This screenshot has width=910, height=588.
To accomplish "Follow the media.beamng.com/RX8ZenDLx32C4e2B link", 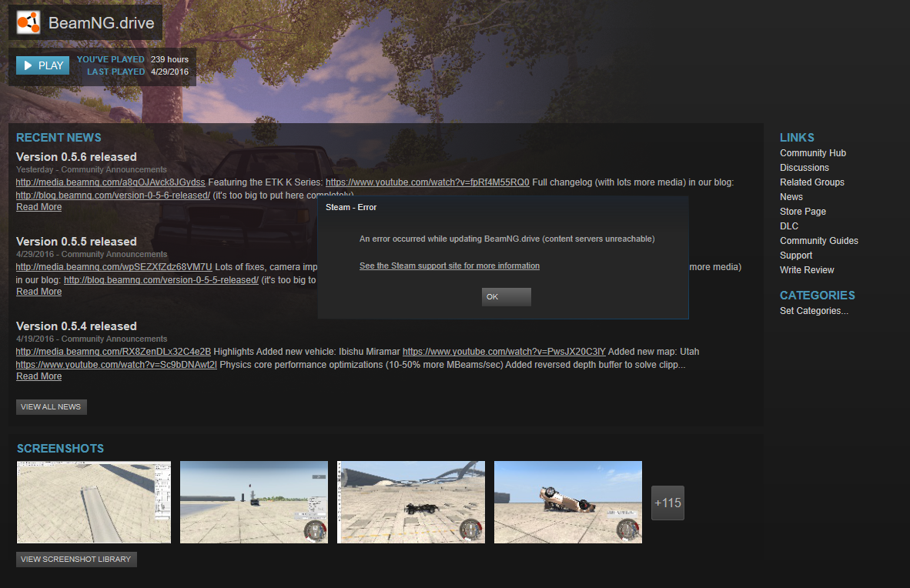I will coord(113,352).
